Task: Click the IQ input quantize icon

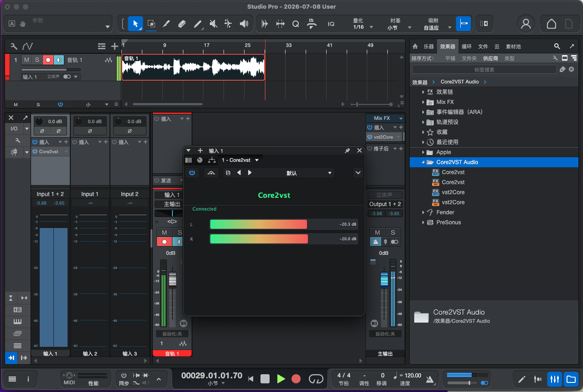Action: (x=331, y=24)
